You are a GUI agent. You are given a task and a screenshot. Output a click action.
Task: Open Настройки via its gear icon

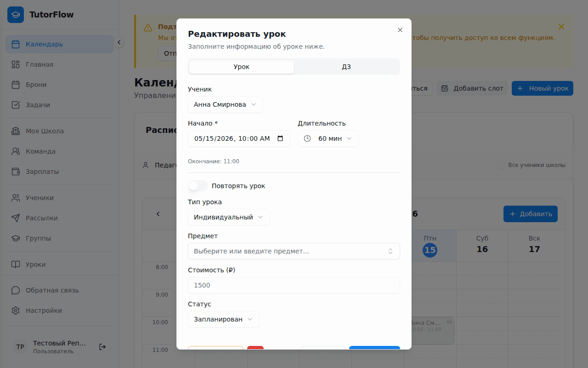pyautogui.click(x=16, y=310)
